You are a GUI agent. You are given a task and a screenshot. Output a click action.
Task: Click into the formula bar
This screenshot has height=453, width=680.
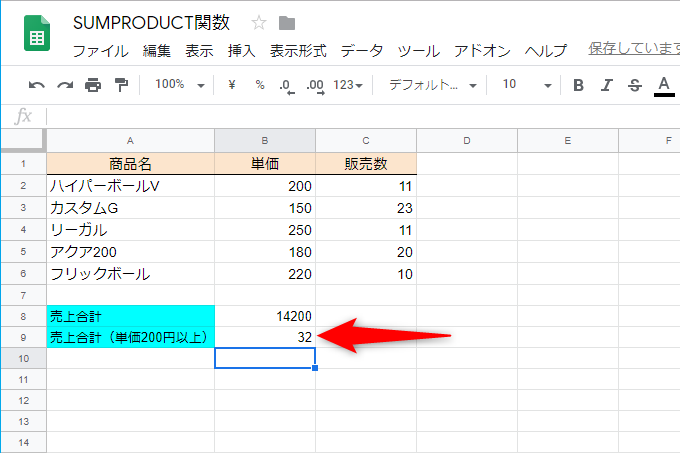363,116
